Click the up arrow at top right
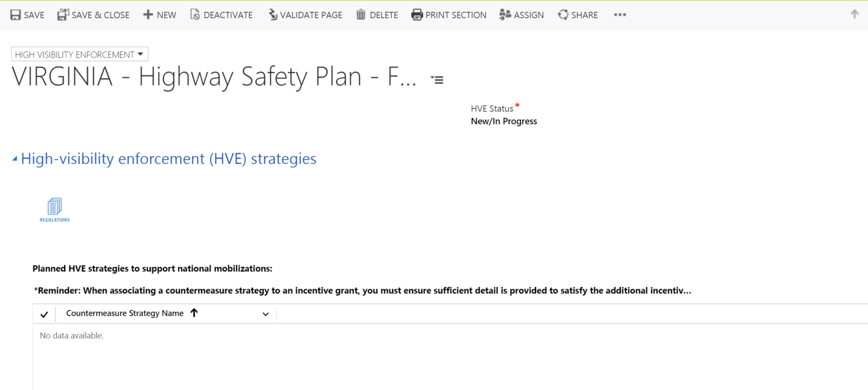Viewport: 868px width, 390px height. [x=854, y=14]
